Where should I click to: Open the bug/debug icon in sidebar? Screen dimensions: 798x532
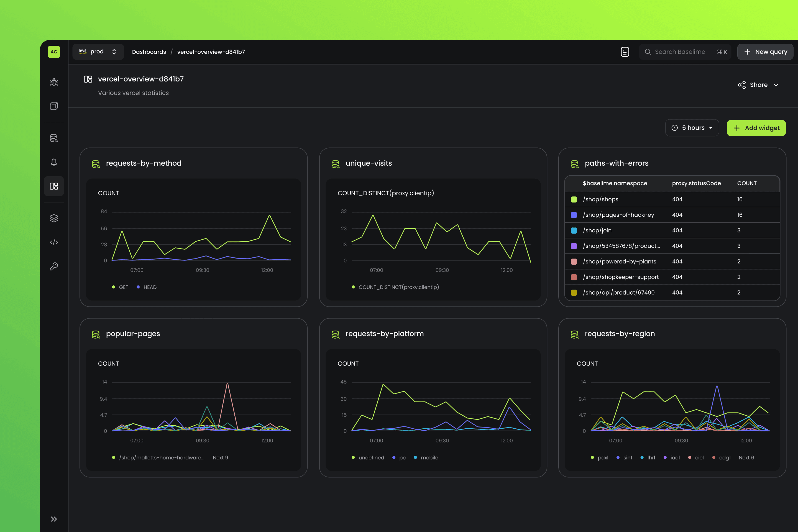(54, 82)
